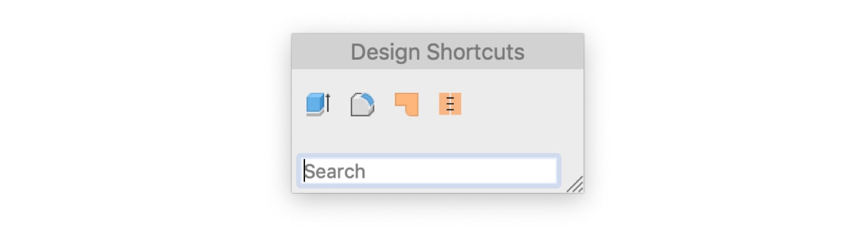Click the Search placeholder text

pos(335,171)
